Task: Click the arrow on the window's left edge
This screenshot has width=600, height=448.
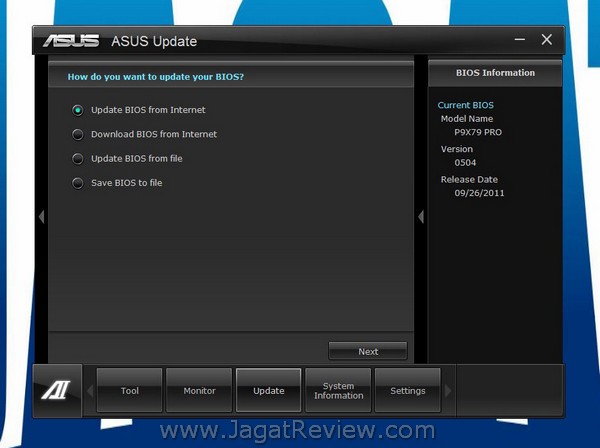Action: coord(41,217)
